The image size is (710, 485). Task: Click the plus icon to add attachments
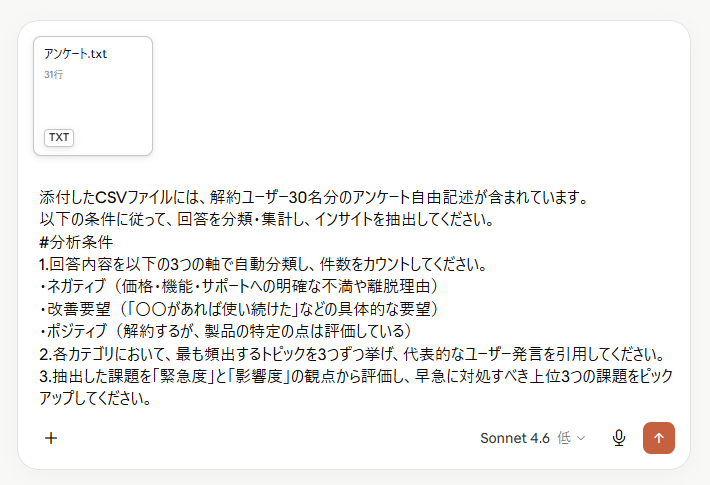pos(51,438)
